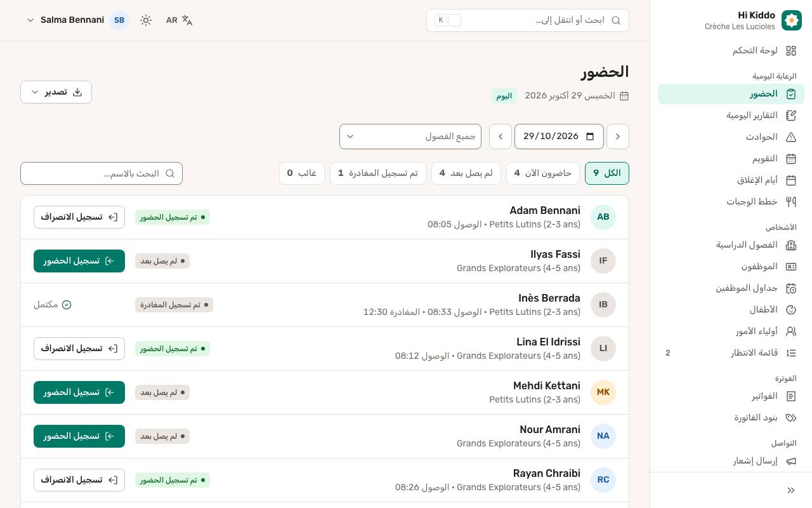Open the جميع الفصول classroom selector

tap(410, 137)
